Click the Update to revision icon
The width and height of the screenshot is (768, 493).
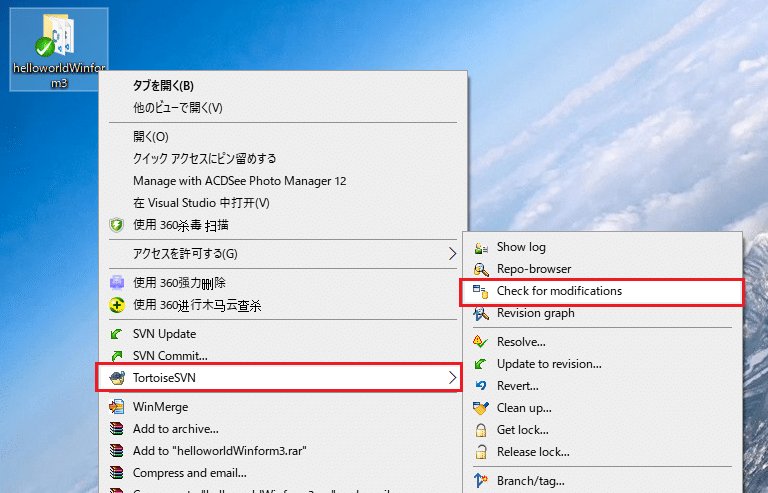(480, 364)
